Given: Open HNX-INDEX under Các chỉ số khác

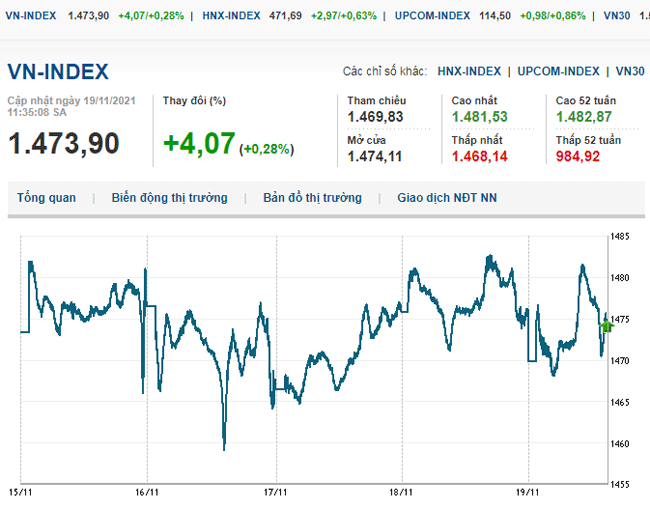Looking at the screenshot, I should (x=468, y=71).
